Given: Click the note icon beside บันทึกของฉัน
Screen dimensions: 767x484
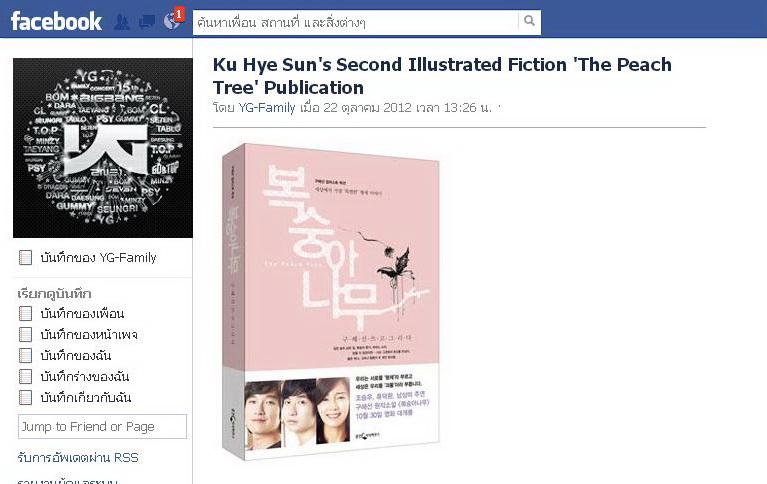Looking at the screenshot, I should coord(25,355).
